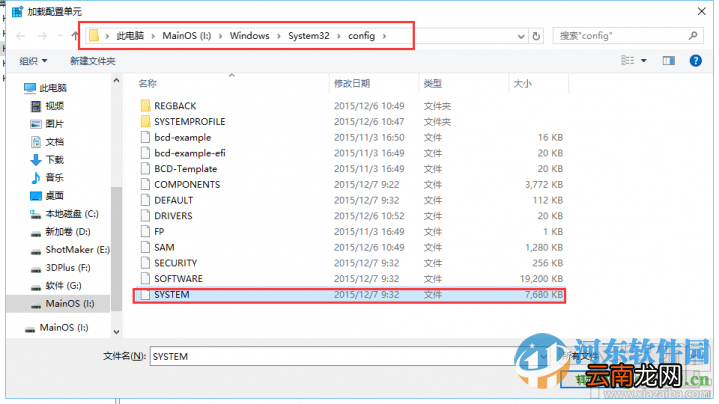
Task: Open recent pages dropdown beside forward arrow
Action: [x=60, y=36]
